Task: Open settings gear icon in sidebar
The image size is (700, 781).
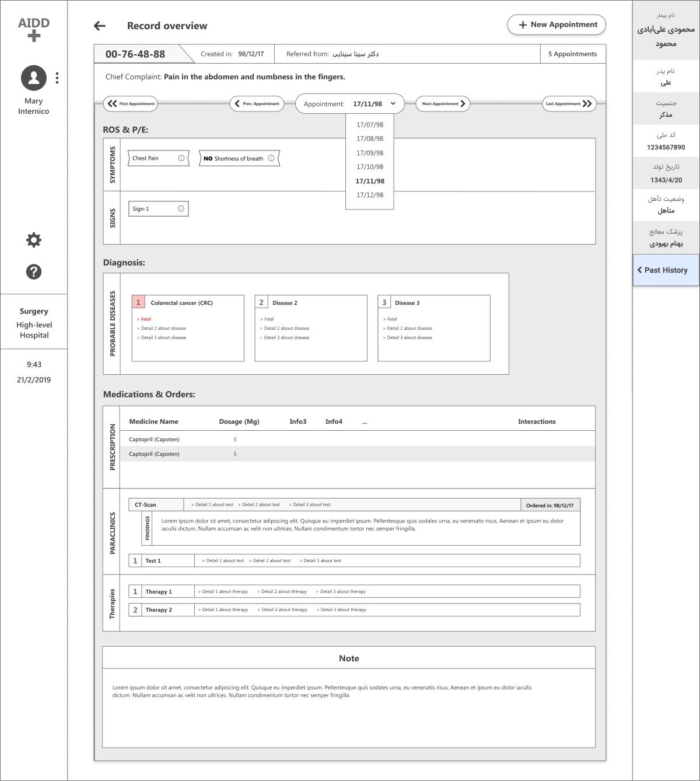Action: point(34,240)
